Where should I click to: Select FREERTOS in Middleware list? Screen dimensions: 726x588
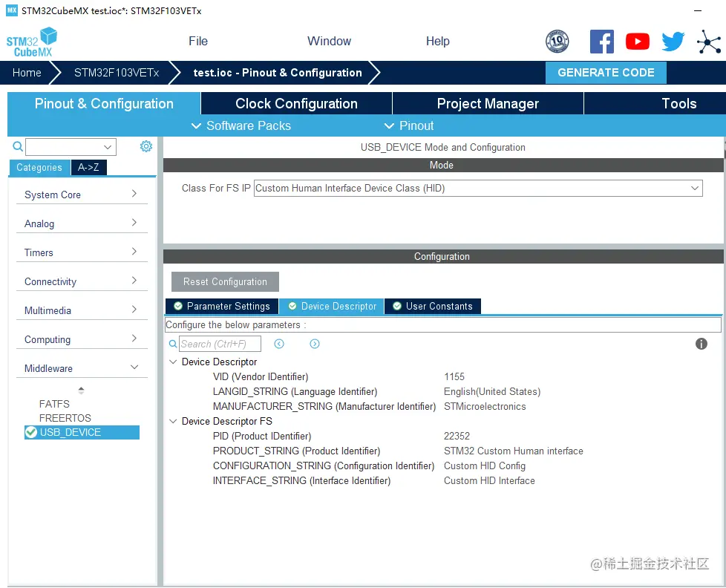coord(65,418)
